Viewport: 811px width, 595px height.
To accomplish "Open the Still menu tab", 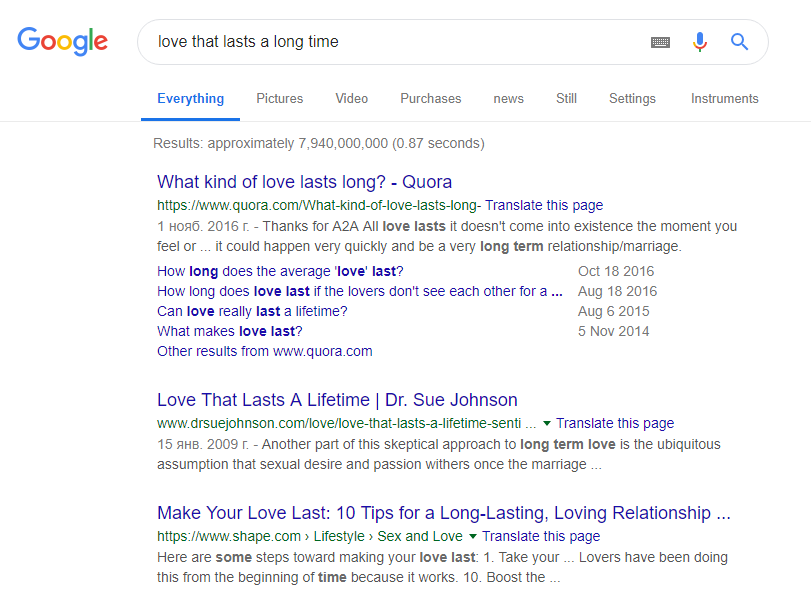I will pyautogui.click(x=566, y=98).
